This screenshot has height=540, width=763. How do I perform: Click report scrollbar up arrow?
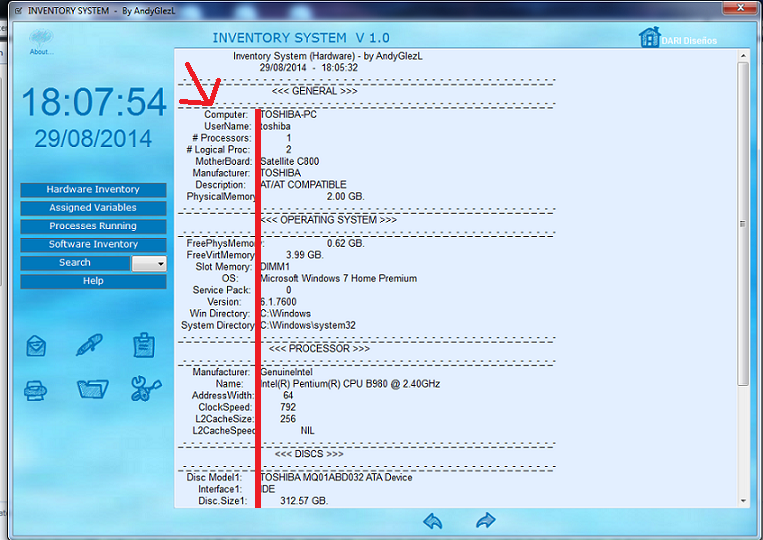click(x=743, y=55)
